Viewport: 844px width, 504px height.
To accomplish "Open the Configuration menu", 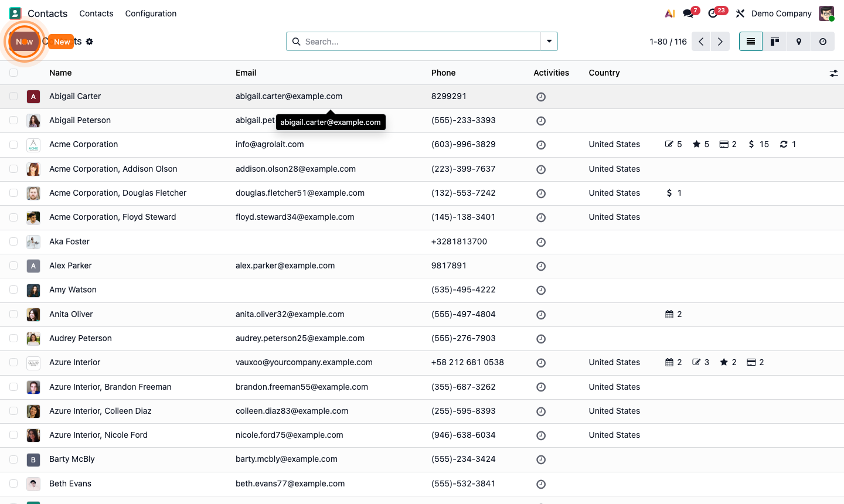I will 150,13.
